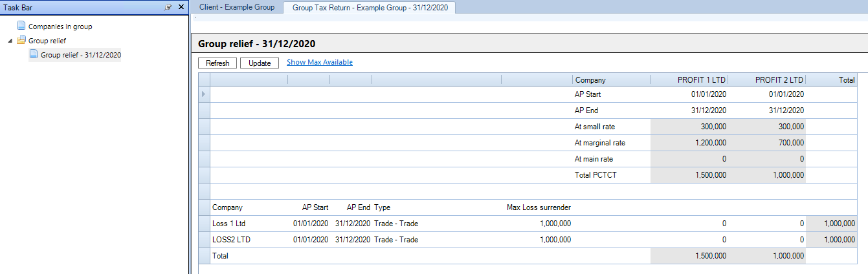
Task: Select bottom Total row 1,500,000 cell
Action: click(x=689, y=256)
